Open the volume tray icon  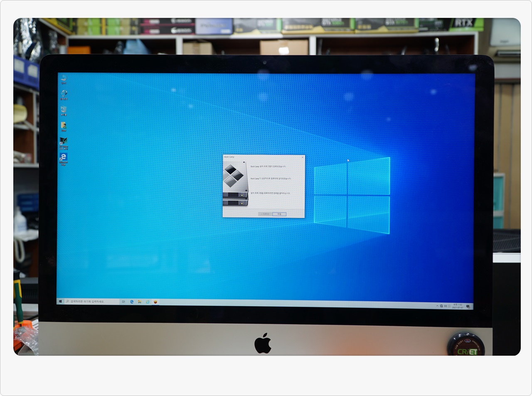(445, 306)
